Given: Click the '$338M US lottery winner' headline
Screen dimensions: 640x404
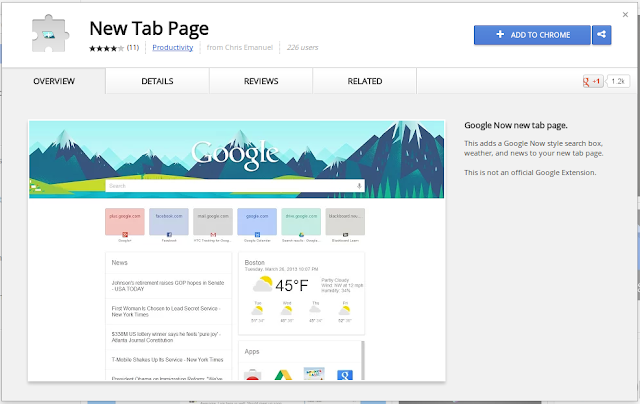Looking at the screenshot, I should pos(166,337).
